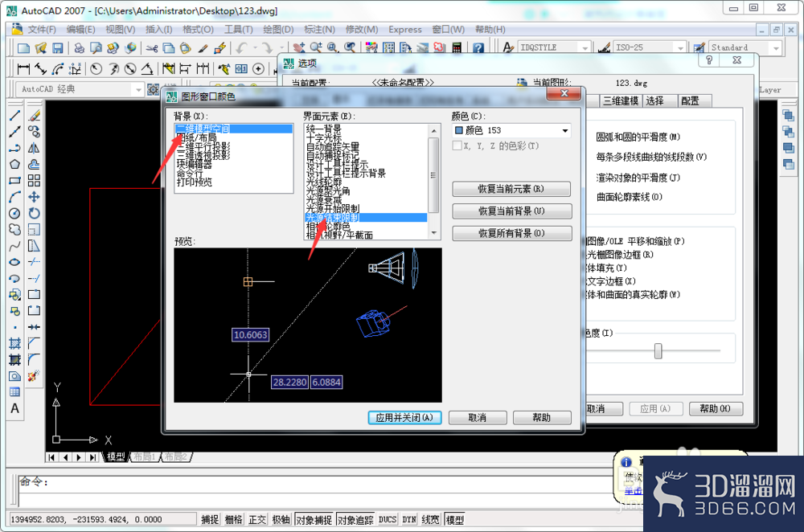Select the Hatch tool

pyautogui.click(x=14, y=343)
